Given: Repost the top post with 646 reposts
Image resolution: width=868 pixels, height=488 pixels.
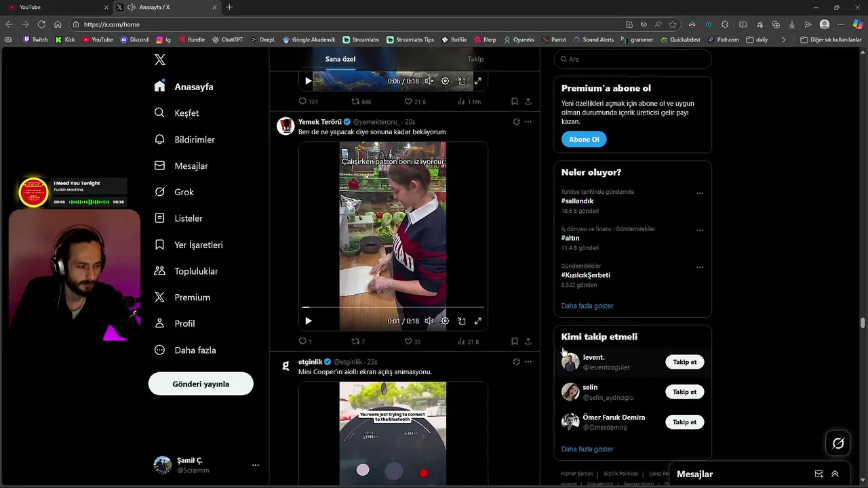Looking at the screenshot, I should [361, 102].
